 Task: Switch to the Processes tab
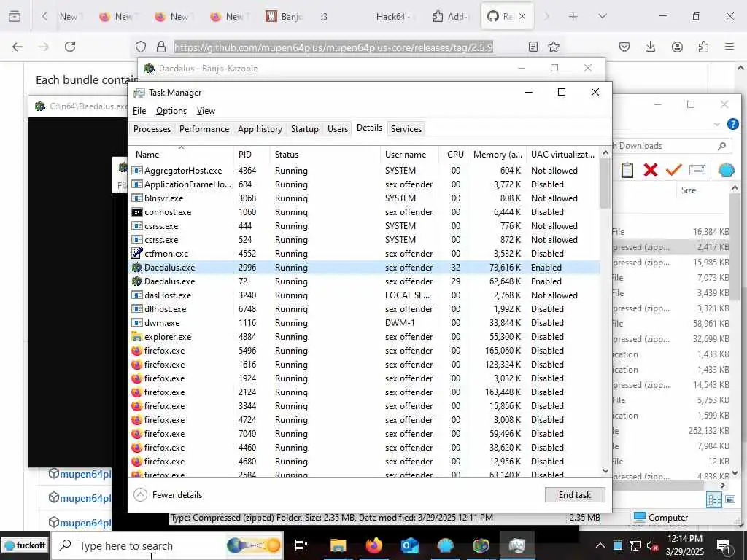[152, 129]
